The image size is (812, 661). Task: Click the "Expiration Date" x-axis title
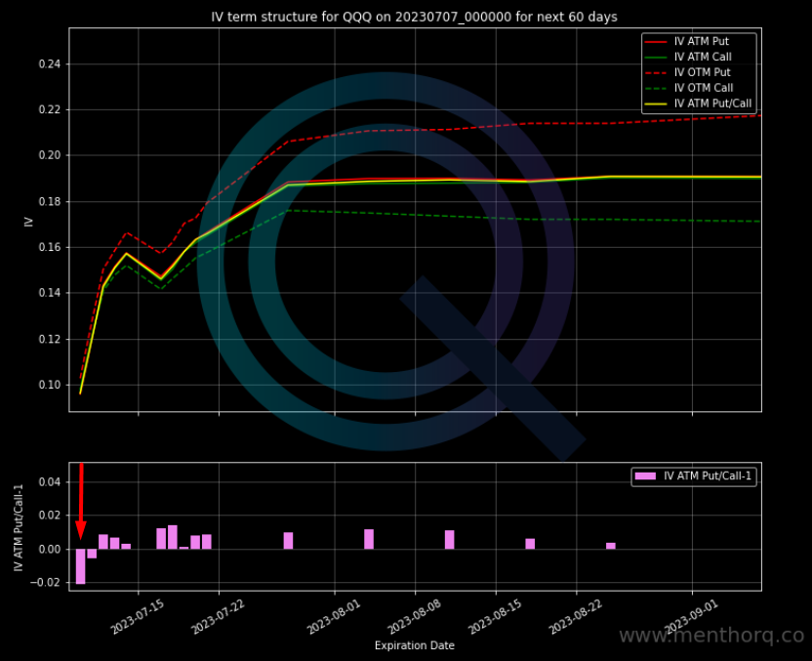414,646
